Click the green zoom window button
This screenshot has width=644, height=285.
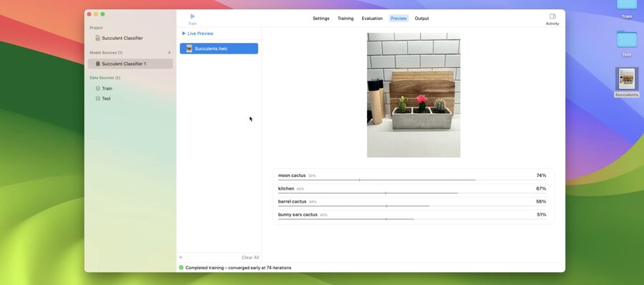click(102, 14)
